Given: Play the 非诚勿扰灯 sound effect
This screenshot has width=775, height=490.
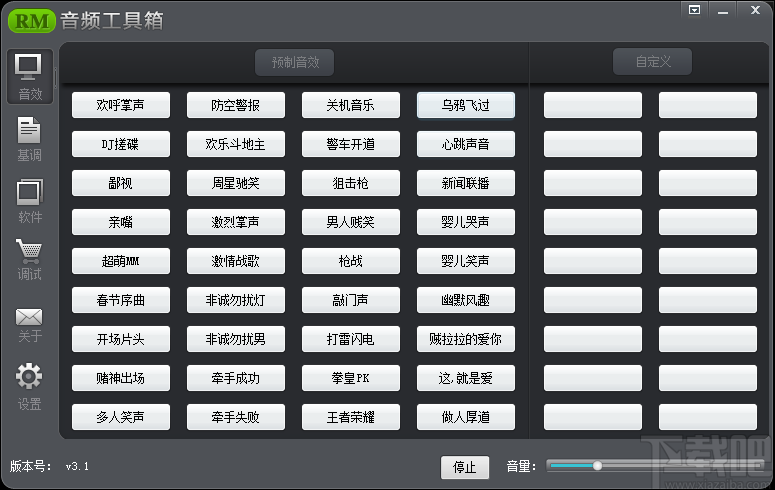Looking at the screenshot, I should [236, 300].
